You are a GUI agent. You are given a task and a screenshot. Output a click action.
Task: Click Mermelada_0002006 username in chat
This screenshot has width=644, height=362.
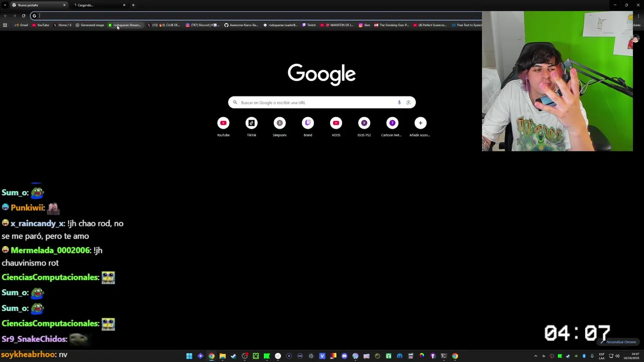[x=50, y=250]
